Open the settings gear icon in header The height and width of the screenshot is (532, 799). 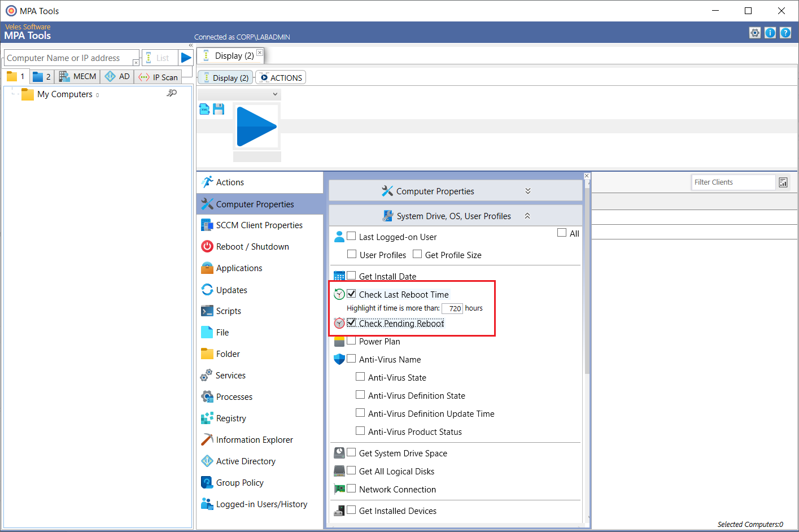point(755,33)
